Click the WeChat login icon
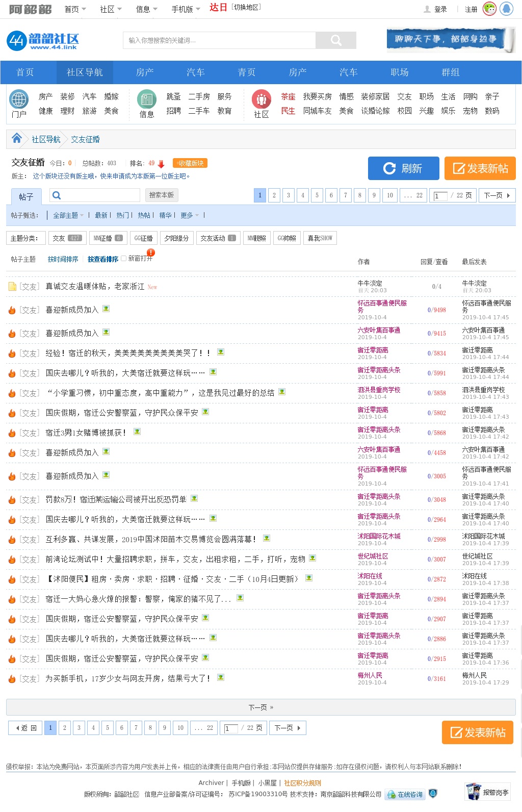 (489, 9)
